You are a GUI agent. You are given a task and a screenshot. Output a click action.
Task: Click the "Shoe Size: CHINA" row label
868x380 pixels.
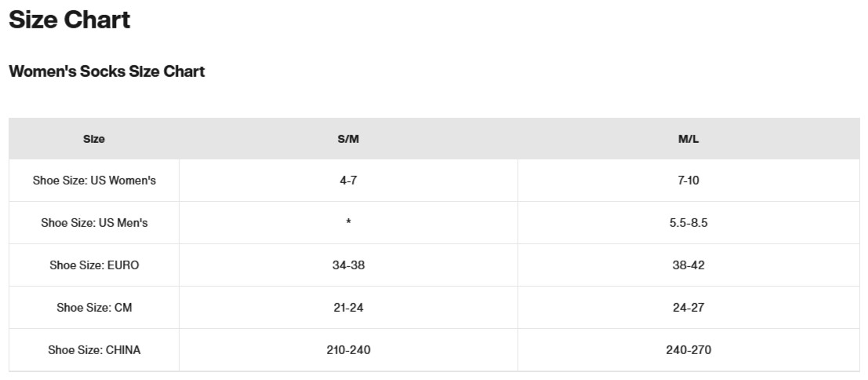(94, 350)
